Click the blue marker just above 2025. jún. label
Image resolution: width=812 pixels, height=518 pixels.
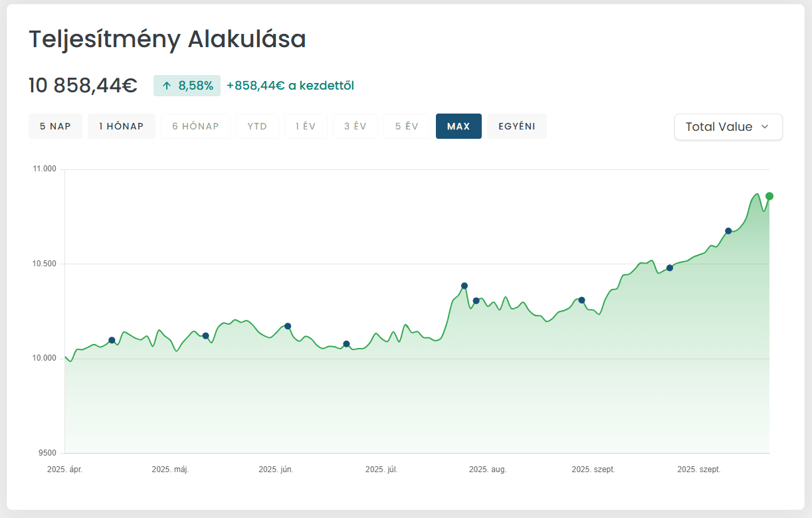[x=288, y=326]
